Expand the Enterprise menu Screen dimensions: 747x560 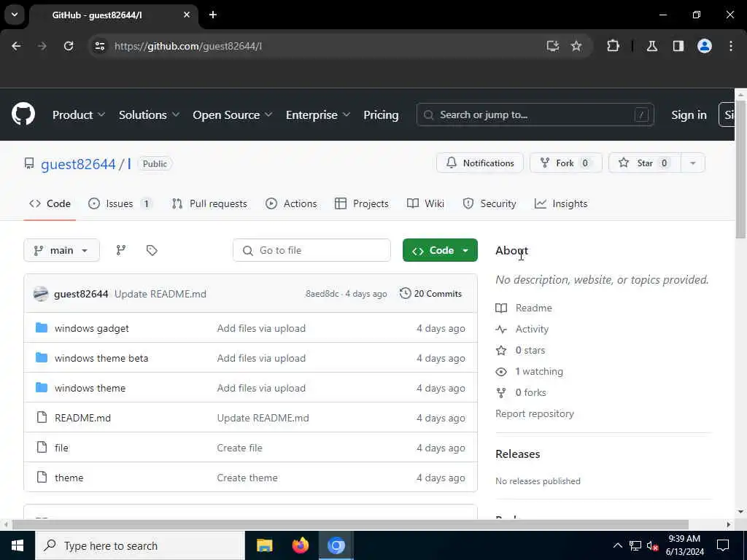pos(318,114)
